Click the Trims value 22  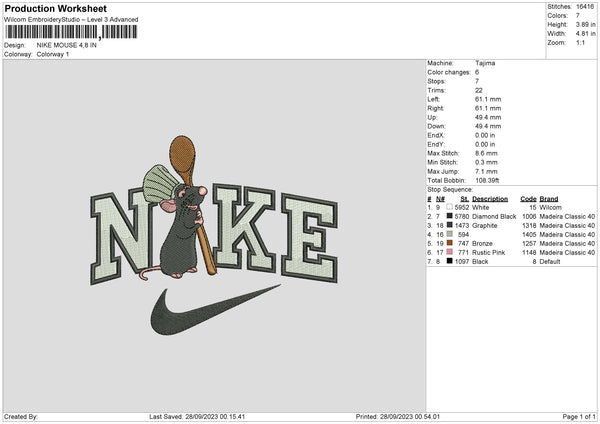479,90
